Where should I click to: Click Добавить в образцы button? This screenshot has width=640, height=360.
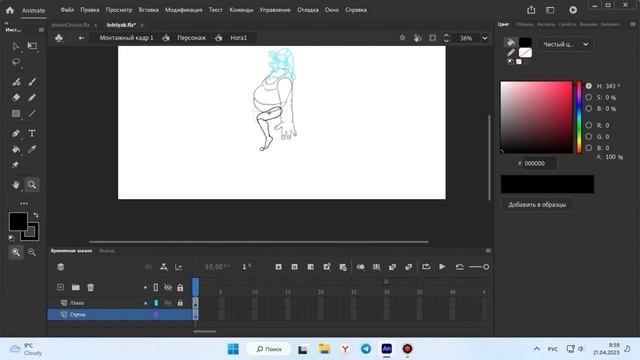click(x=537, y=205)
